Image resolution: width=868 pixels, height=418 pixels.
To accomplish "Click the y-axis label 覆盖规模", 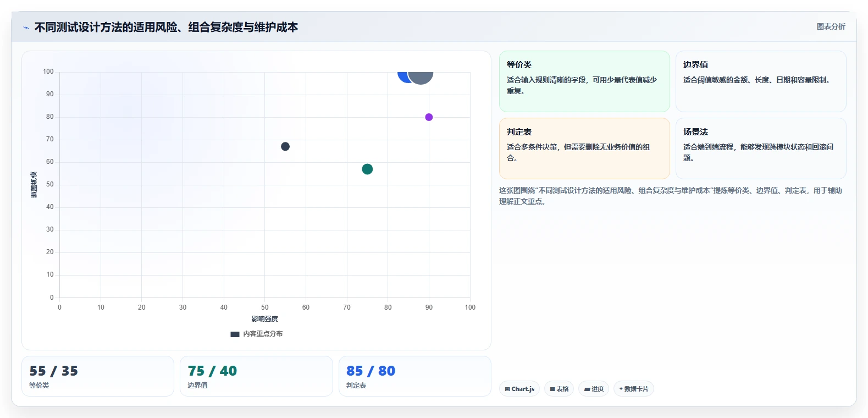I will coord(34,185).
